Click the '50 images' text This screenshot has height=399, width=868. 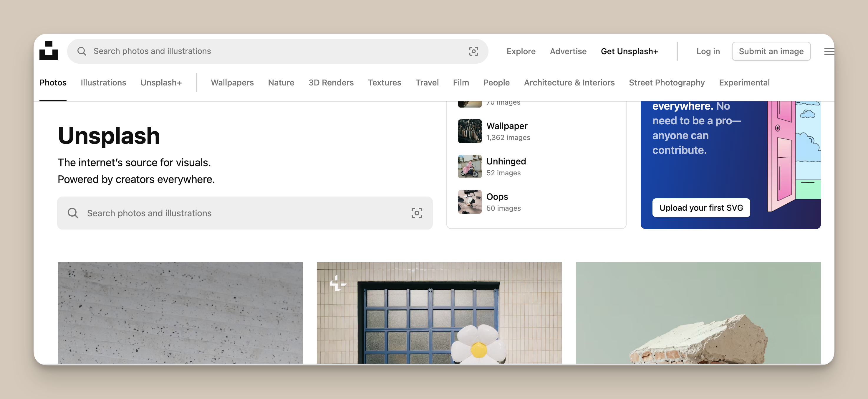(503, 208)
